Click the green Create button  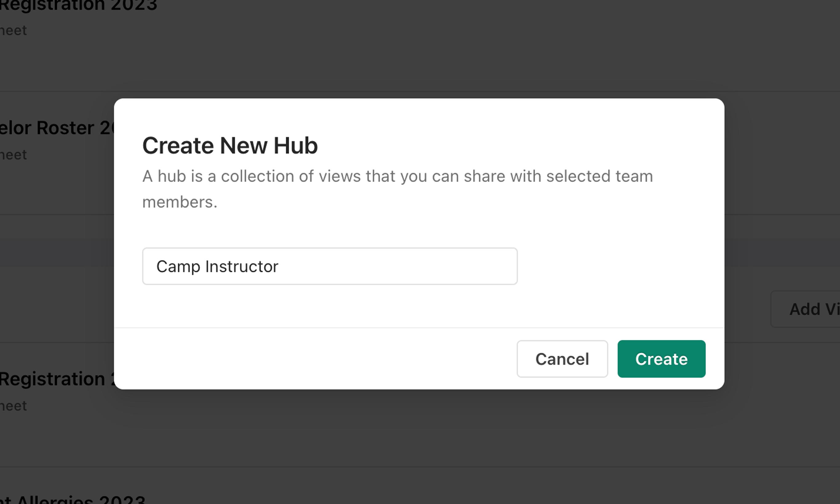660,359
